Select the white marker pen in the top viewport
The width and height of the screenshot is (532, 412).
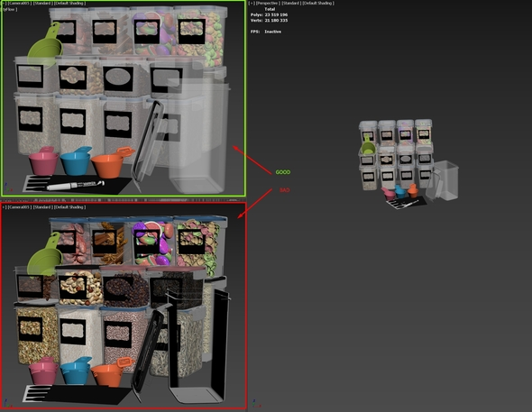pos(76,185)
